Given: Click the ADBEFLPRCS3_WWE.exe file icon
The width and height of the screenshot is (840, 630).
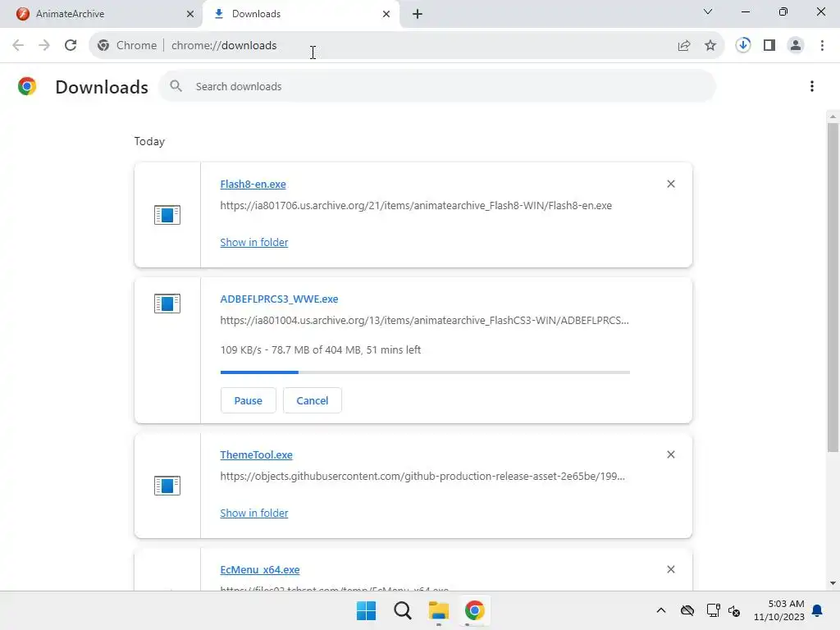Looking at the screenshot, I should pyautogui.click(x=167, y=304).
